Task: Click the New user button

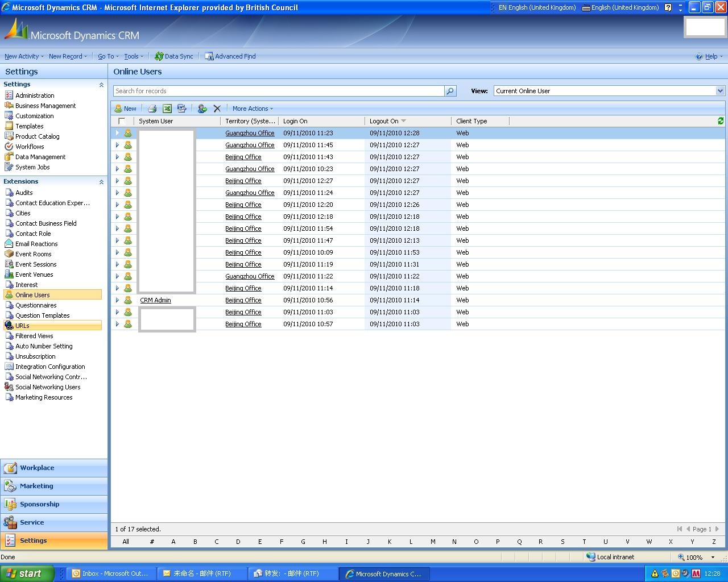Action: click(126, 109)
